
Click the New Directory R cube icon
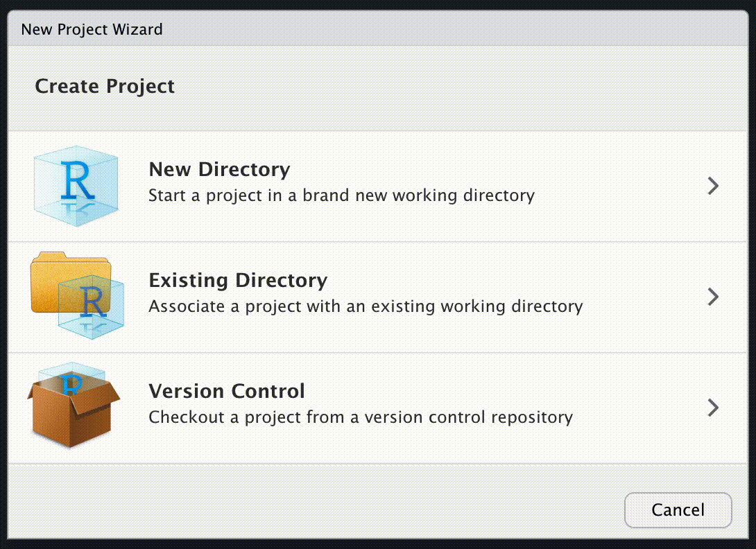click(x=76, y=186)
